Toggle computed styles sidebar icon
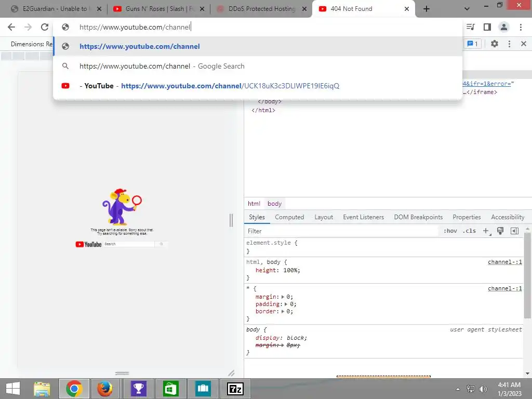Viewport: 532px width, 399px height. tap(514, 231)
